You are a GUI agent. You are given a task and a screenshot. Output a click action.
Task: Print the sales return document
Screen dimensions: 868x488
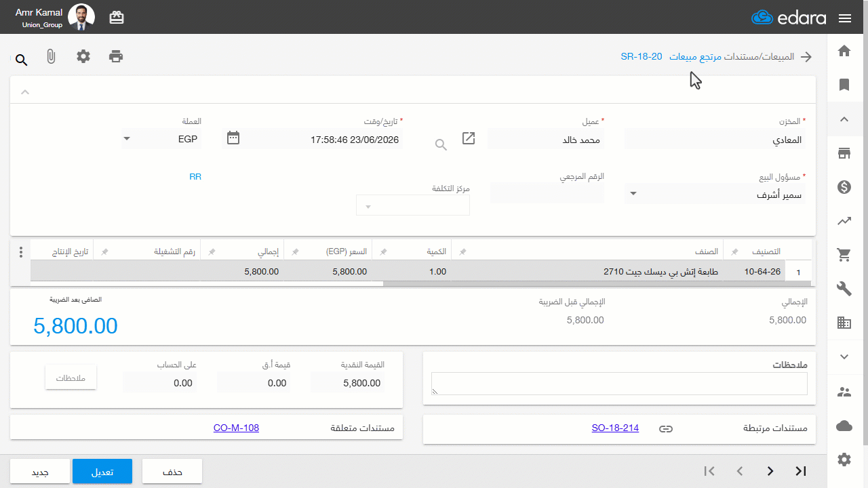[x=116, y=56]
